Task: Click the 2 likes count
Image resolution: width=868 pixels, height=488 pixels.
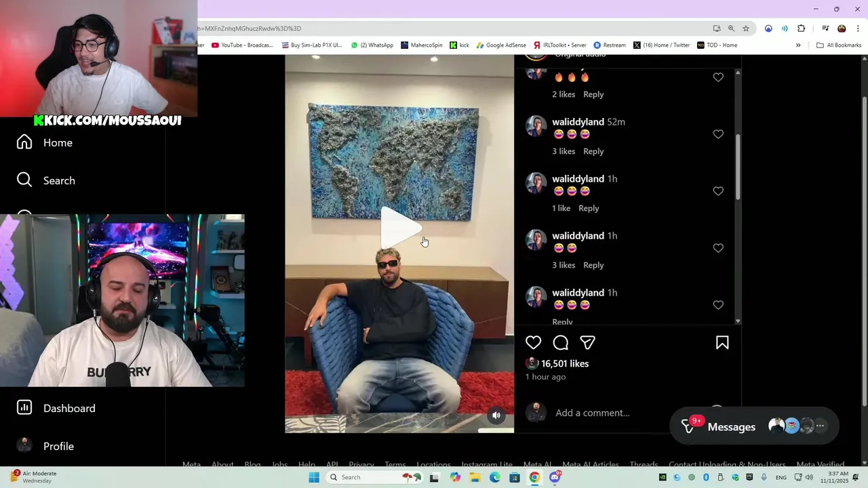Action: pyautogui.click(x=564, y=94)
